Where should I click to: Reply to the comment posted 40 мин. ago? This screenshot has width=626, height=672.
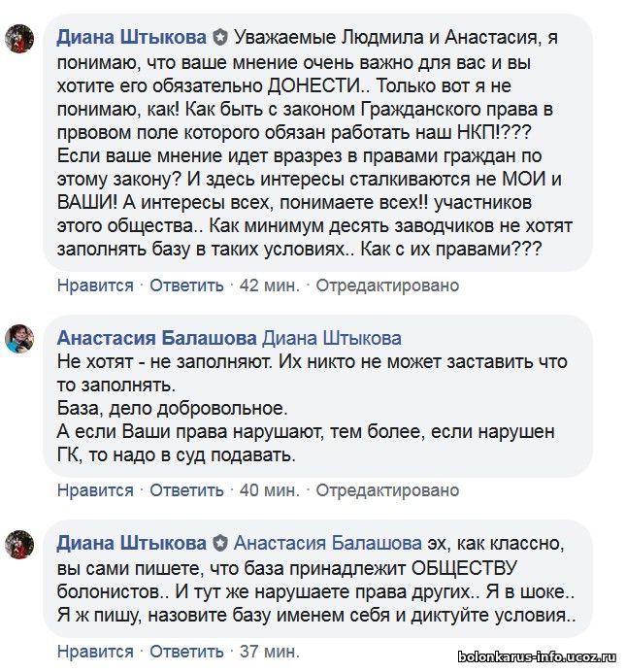[186, 490]
